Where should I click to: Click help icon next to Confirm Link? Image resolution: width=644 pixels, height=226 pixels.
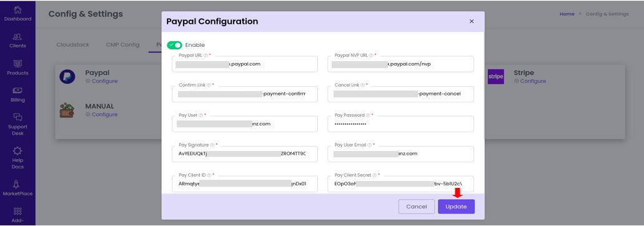(209, 86)
